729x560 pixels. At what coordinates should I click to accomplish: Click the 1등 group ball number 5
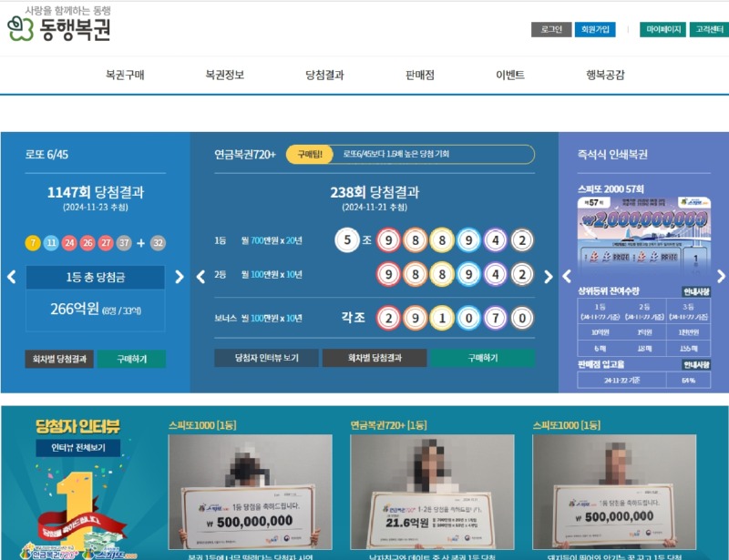pyautogui.click(x=347, y=240)
